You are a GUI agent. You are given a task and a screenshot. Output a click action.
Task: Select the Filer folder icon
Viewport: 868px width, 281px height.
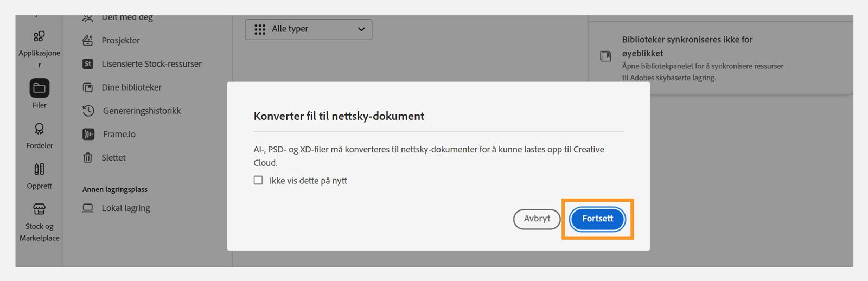tap(39, 88)
